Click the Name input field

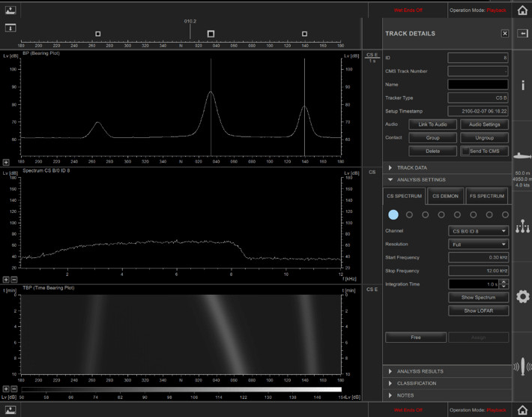point(478,84)
